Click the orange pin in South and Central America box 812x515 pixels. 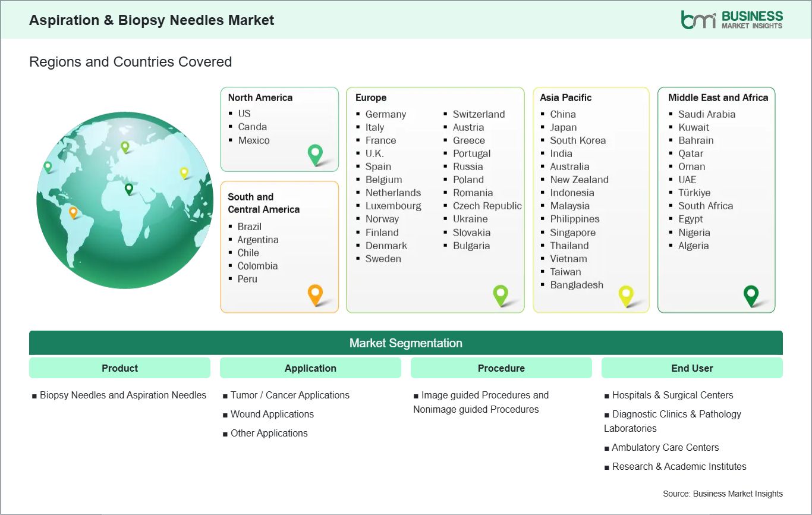coord(315,294)
